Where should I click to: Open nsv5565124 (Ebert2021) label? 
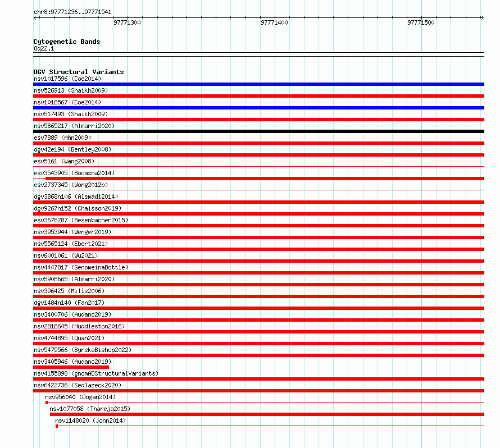(x=71, y=244)
